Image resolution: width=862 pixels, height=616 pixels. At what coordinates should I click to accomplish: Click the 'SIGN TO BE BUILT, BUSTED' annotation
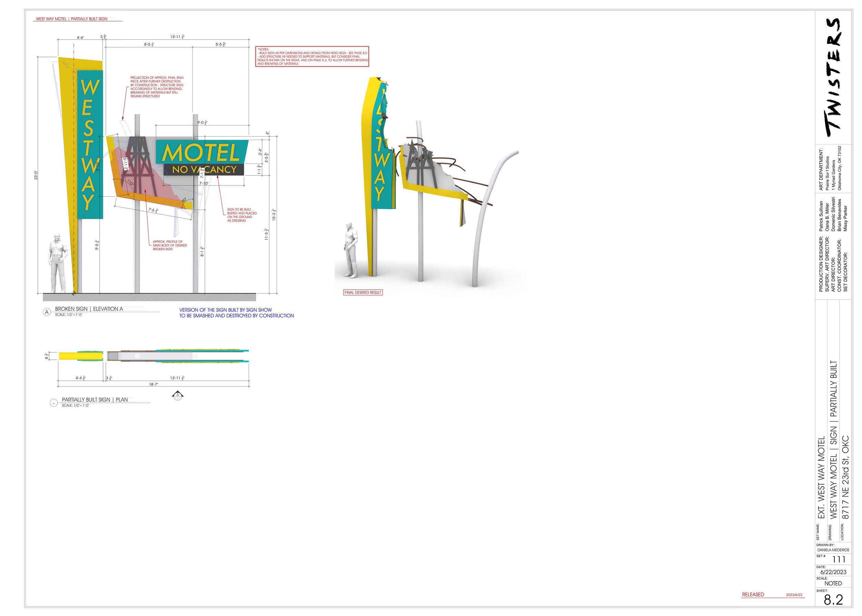click(242, 215)
